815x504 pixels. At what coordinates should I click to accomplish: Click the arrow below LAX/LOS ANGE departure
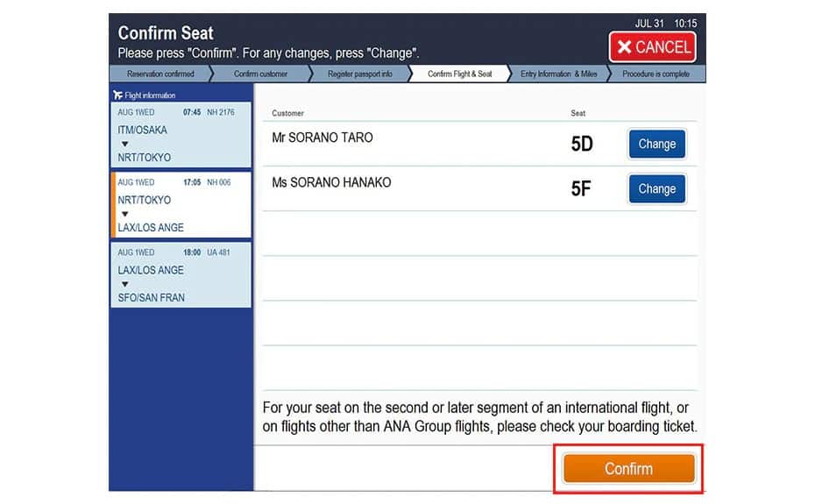click(124, 284)
